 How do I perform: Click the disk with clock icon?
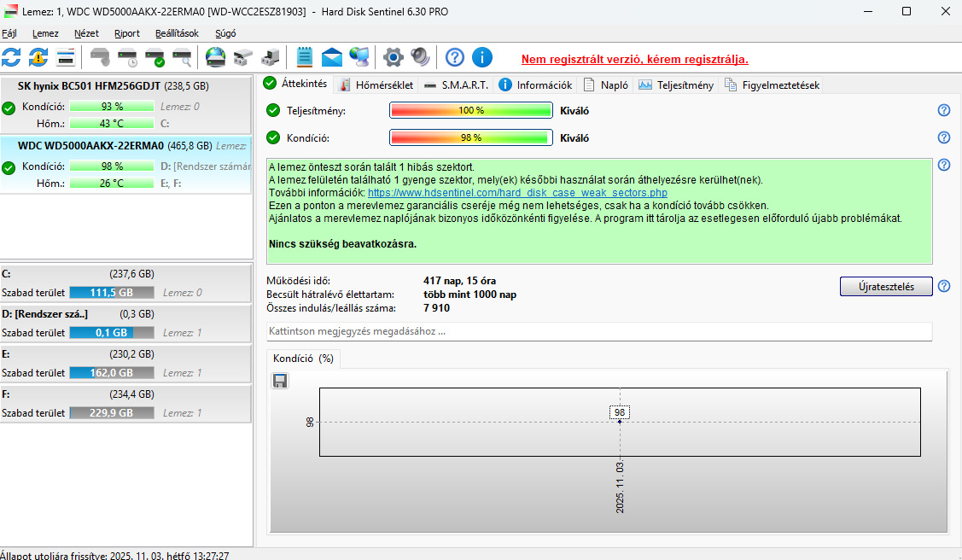coord(128,58)
